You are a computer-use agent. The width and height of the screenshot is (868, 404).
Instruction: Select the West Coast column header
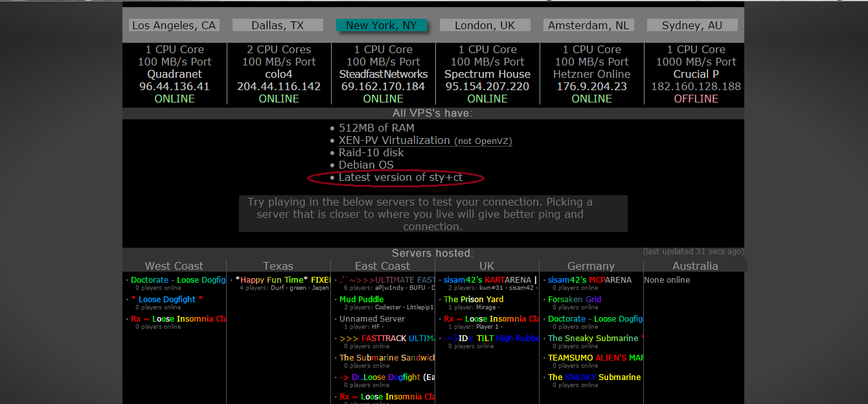(x=174, y=266)
